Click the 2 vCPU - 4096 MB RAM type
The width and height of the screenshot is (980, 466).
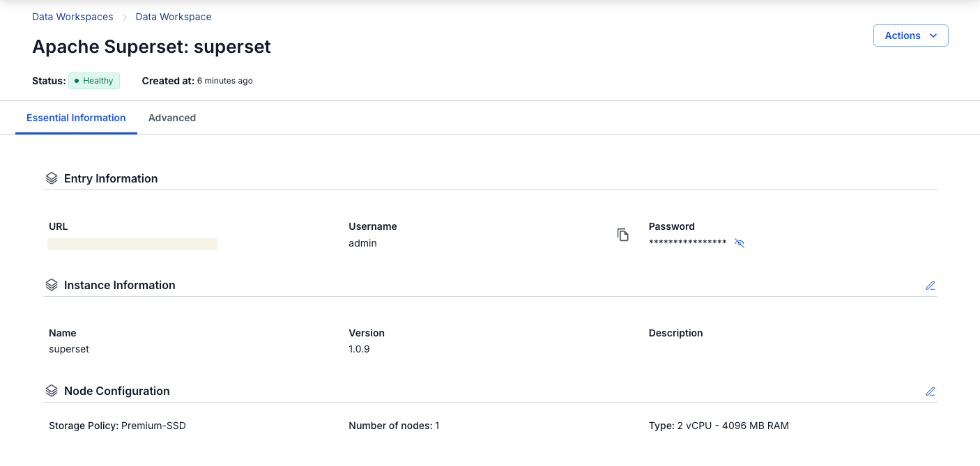click(x=733, y=426)
